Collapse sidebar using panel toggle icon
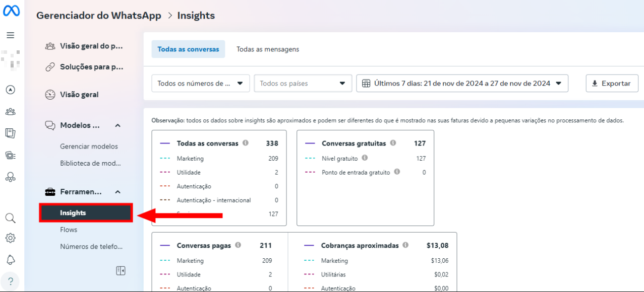 click(x=121, y=271)
